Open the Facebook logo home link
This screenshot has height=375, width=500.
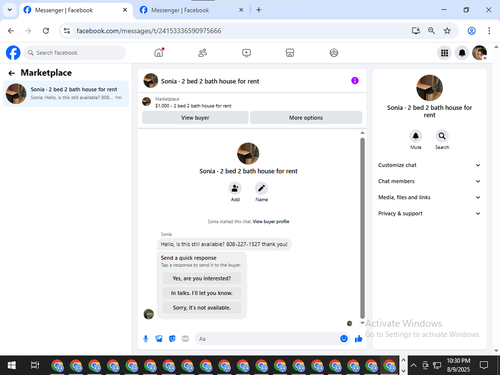pyautogui.click(x=13, y=53)
